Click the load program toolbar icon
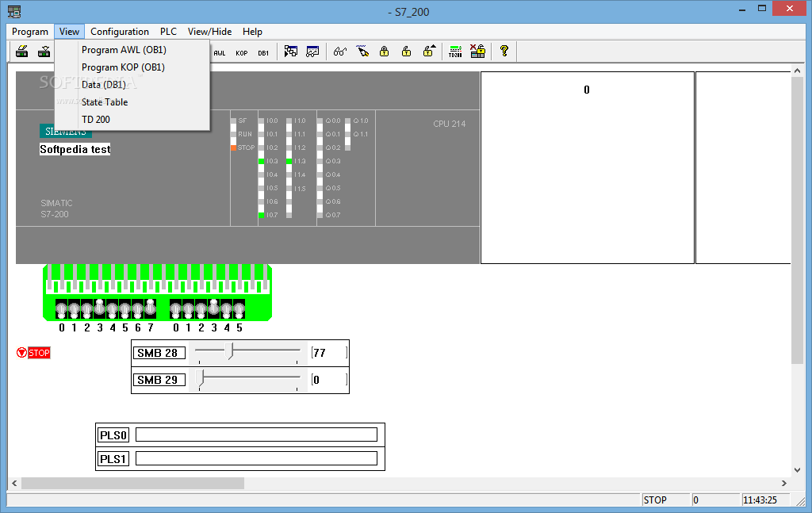The width and height of the screenshot is (812, 513). [21, 52]
